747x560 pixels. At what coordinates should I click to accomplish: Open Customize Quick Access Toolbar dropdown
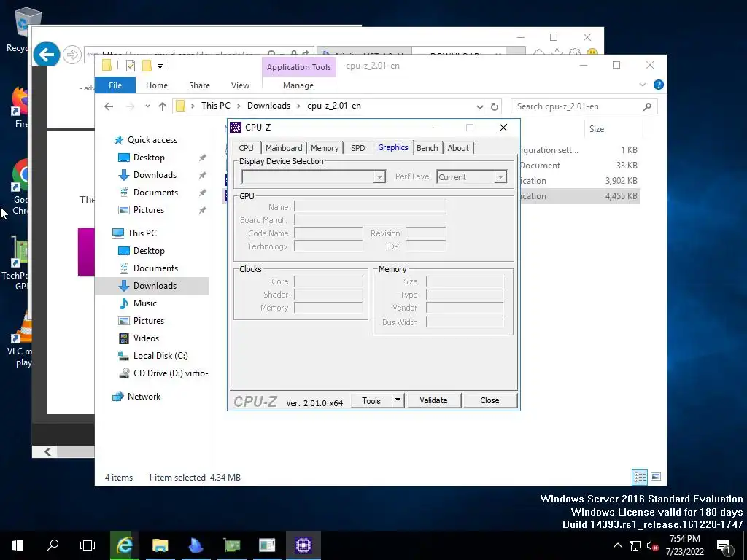click(x=160, y=66)
